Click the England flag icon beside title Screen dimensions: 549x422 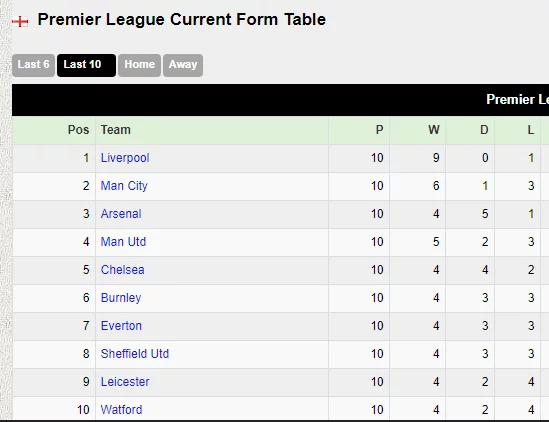20,22
